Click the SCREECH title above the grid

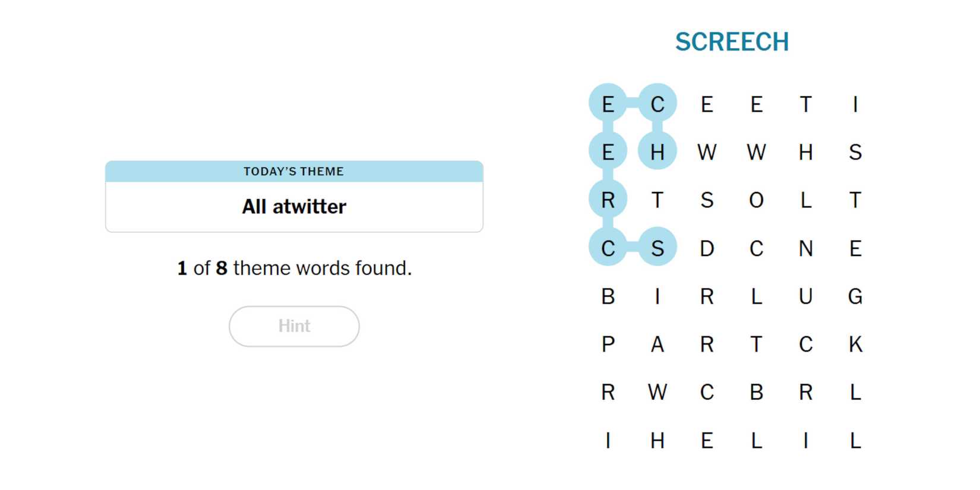732,41
